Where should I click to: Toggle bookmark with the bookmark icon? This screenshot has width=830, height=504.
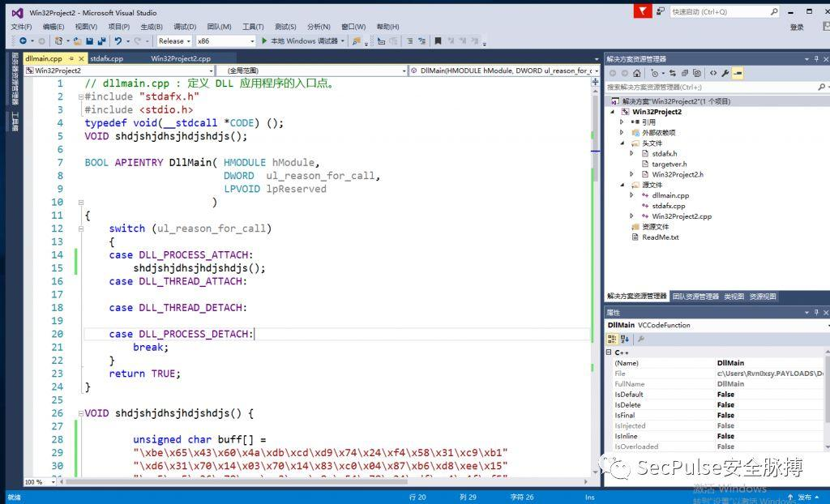[438, 41]
